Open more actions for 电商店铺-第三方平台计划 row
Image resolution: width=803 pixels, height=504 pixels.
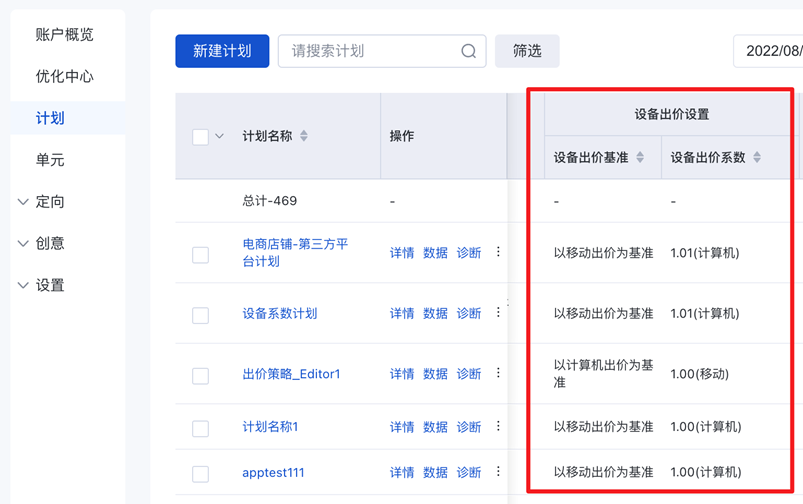pyautogui.click(x=498, y=253)
